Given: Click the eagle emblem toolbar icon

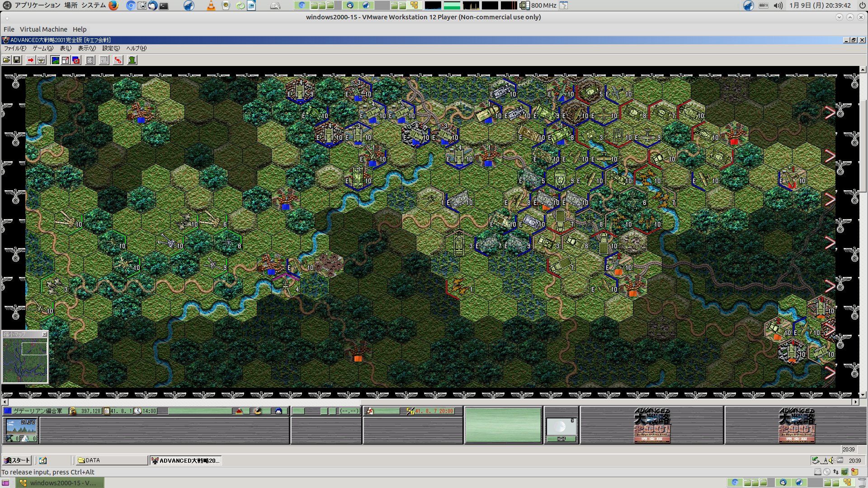Looking at the screenshot, I should point(41,60).
